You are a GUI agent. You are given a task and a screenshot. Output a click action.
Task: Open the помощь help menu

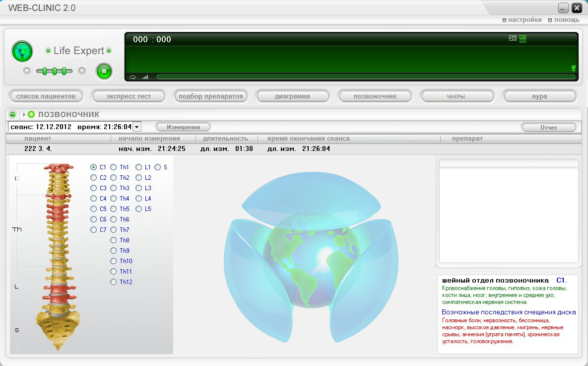(x=564, y=20)
